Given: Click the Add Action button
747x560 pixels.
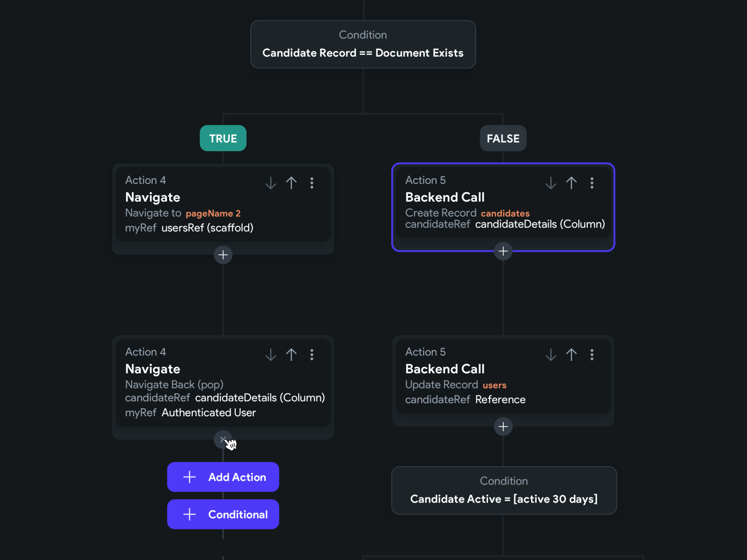Looking at the screenshot, I should click(x=223, y=477).
